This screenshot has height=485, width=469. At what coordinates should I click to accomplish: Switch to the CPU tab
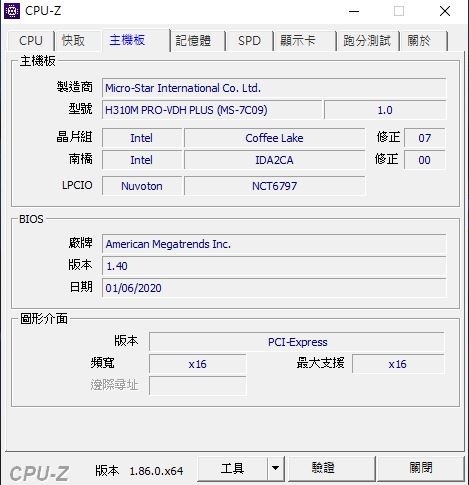[x=31, y=41]
